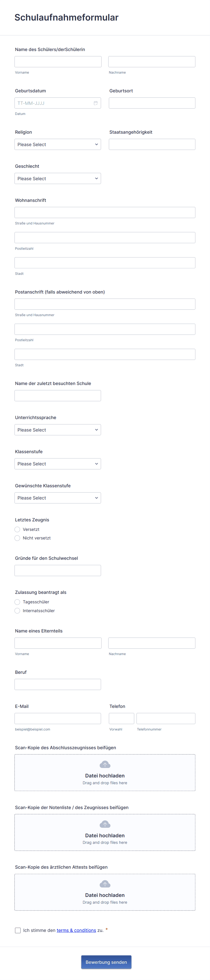Click the Geburtsort input field
Screen dimensions: 210x980
[152, 103]
